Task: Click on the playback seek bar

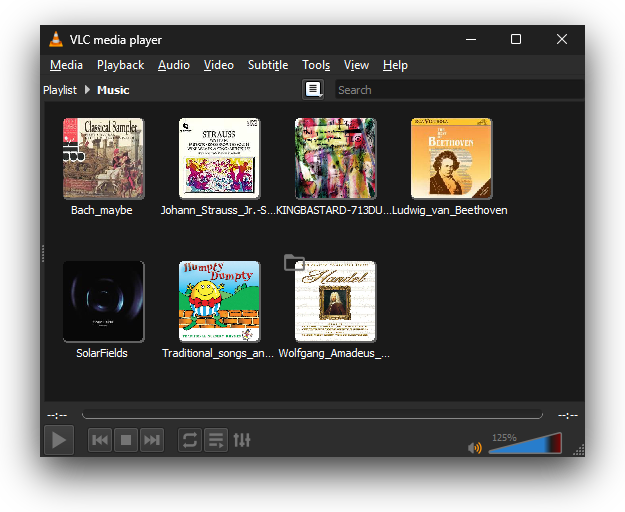Action: click(x=312, y=415)
